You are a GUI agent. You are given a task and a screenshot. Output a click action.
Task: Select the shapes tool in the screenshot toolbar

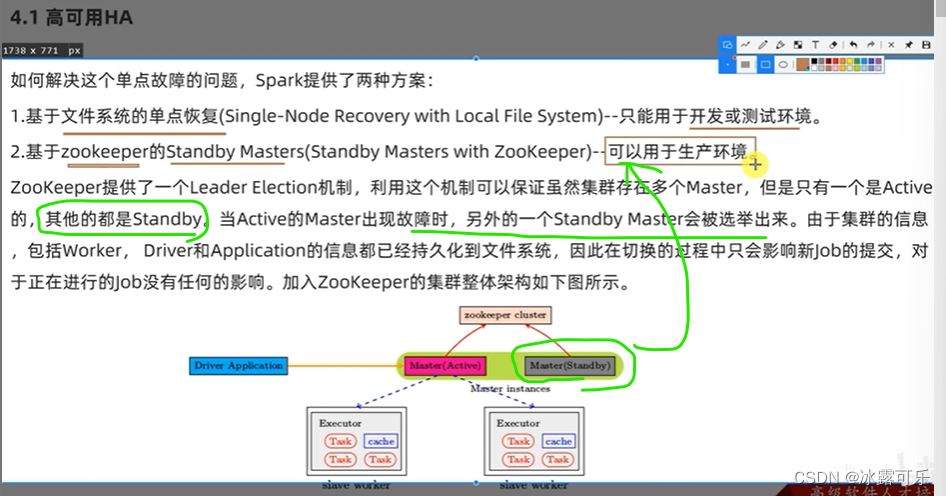click(x=728, y=45)
